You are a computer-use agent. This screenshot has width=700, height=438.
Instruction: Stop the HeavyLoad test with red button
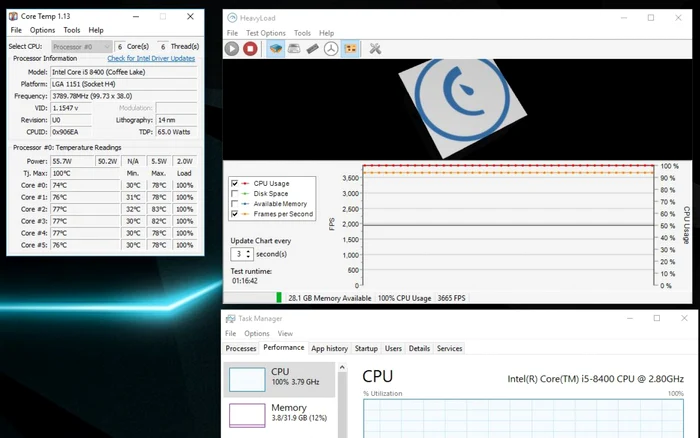point(250,49)
